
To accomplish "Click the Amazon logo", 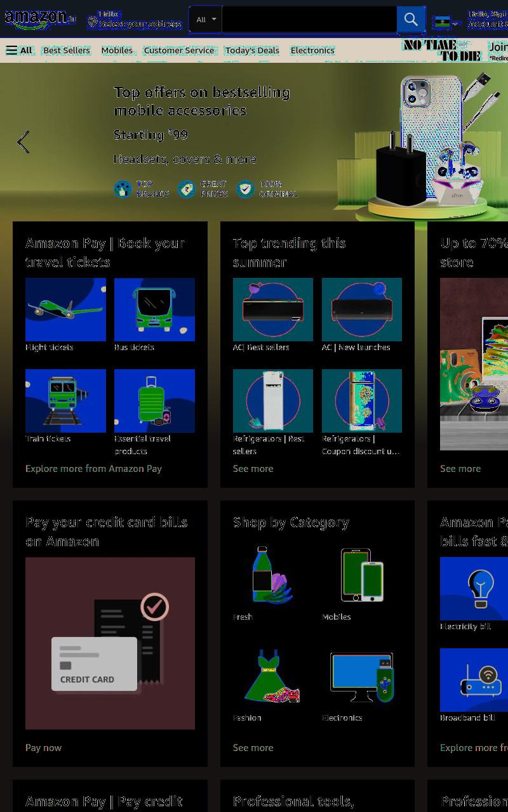I will click(39, 19).
